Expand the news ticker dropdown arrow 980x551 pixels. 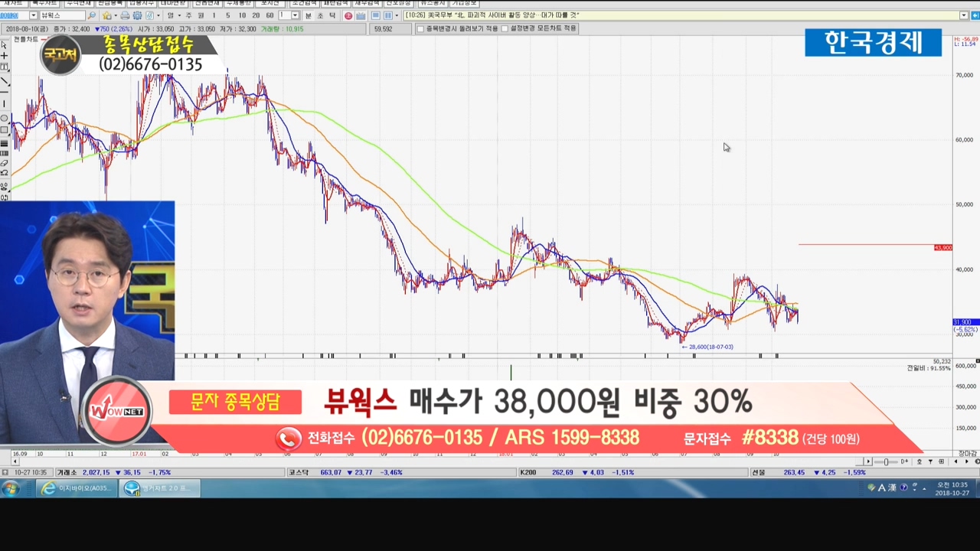pyautogui.click(x=963, y=15)
